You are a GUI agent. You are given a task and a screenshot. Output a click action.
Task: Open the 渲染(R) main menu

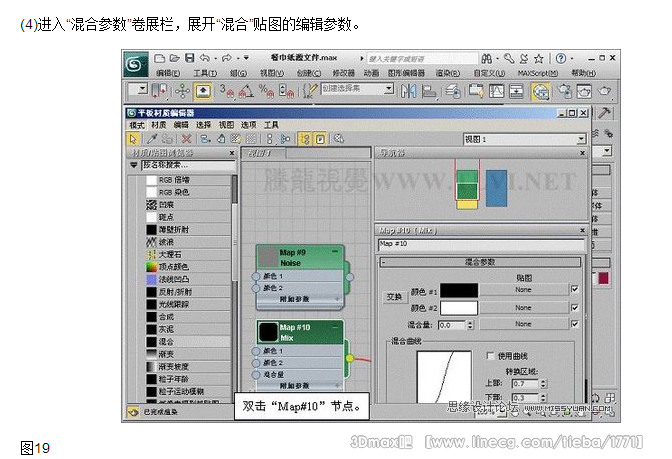pyautogui.click(x=447, y=73)
